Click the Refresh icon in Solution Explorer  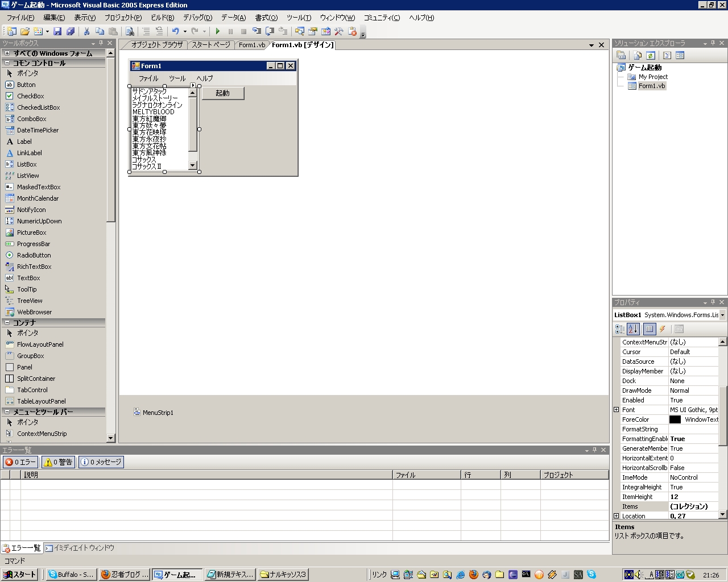coord(651,55)
